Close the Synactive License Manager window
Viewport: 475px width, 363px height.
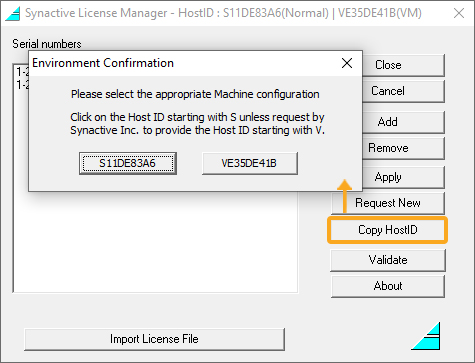(459, 13)
